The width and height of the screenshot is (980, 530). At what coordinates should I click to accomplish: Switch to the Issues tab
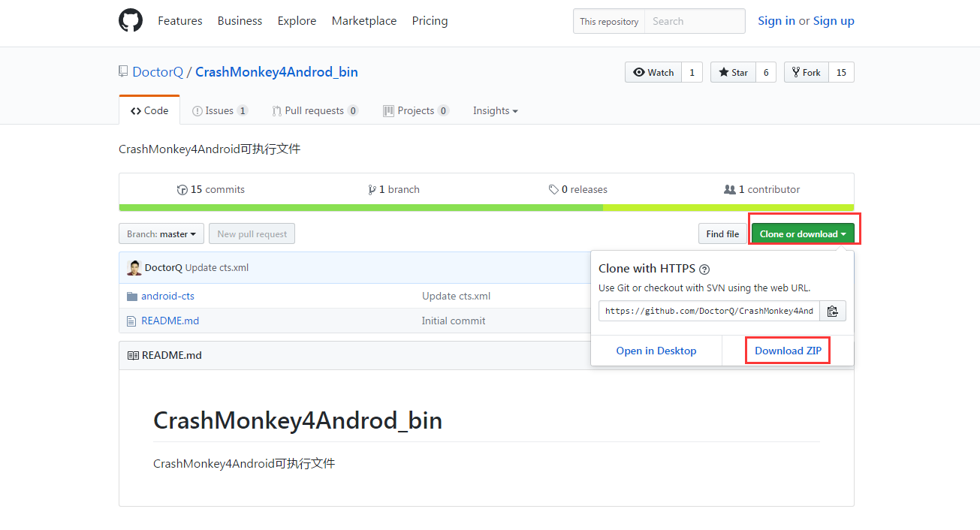tap(220, 110)
